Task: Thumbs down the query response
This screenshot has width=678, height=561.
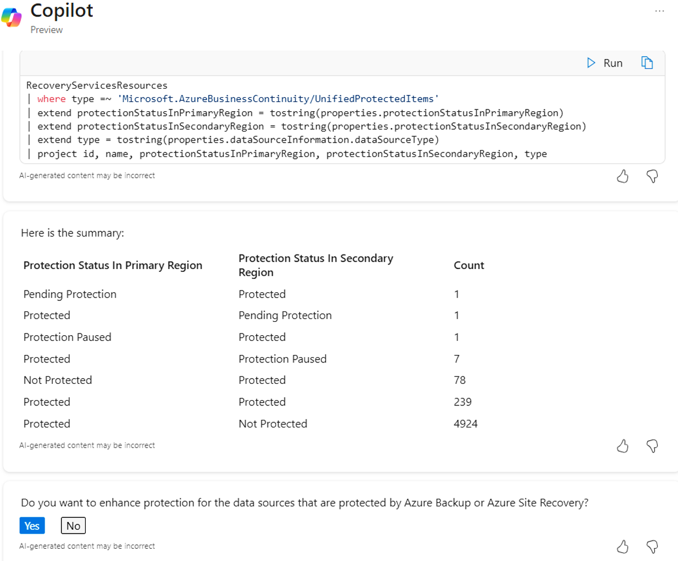Action: tap(652, 176)
